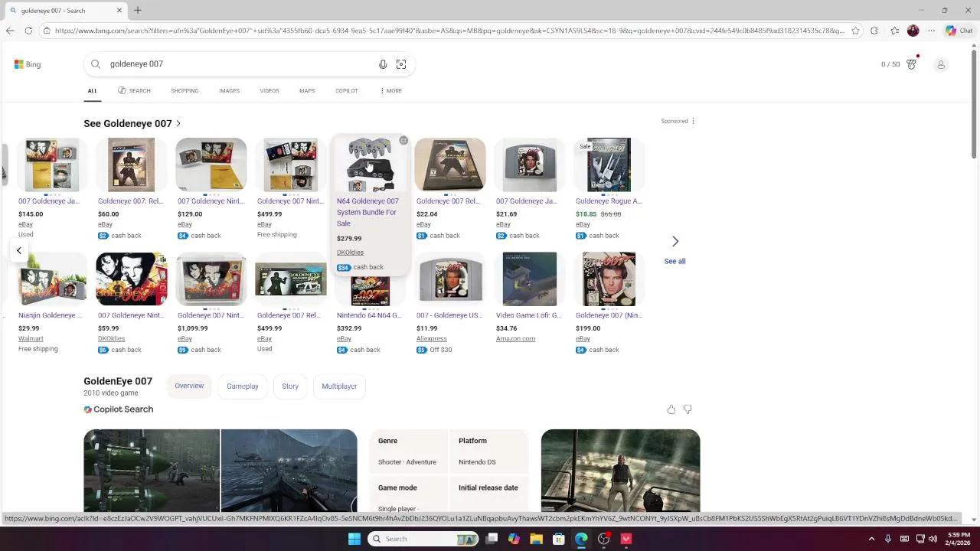980x551 pixels.
Task: Select the Gameplay pill
Action: 243,386
